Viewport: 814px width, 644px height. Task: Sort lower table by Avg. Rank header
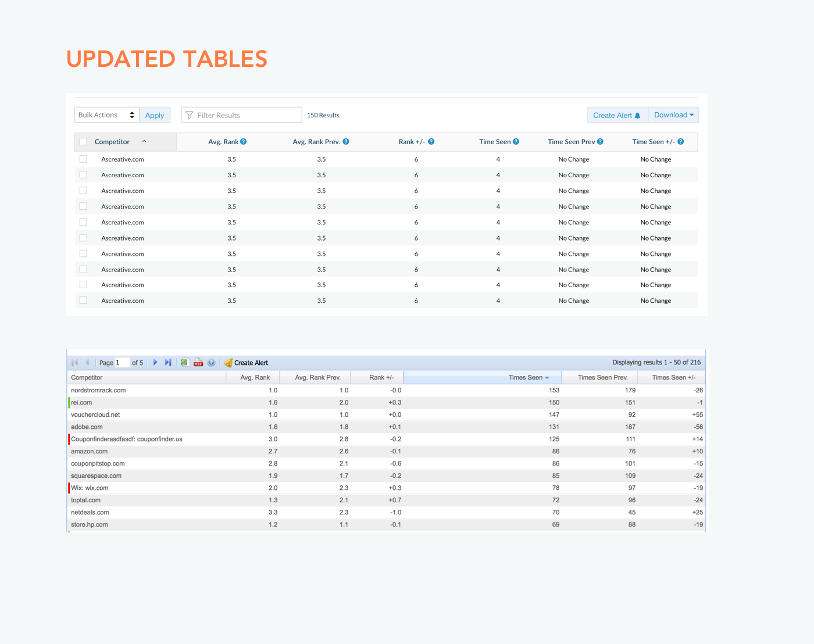pyautogui.click(x=253, y=377)
